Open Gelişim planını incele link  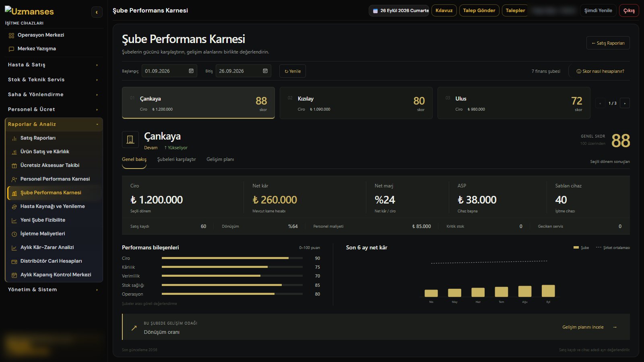pos(590,327)
